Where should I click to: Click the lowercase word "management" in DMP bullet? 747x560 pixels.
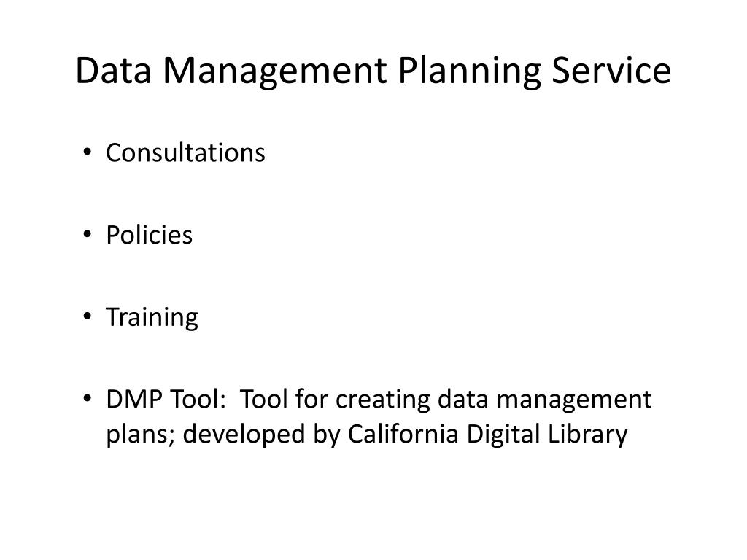coord(574,401)
